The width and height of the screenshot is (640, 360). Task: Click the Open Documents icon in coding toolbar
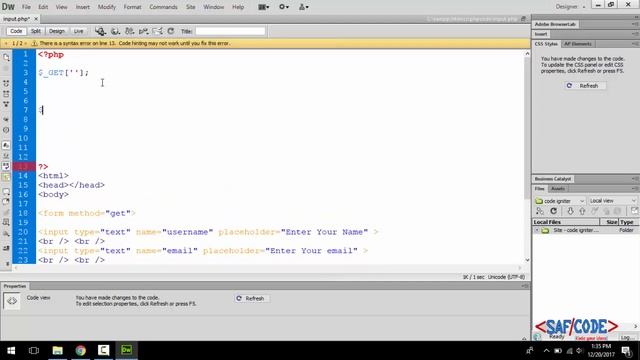coord(6,58)
